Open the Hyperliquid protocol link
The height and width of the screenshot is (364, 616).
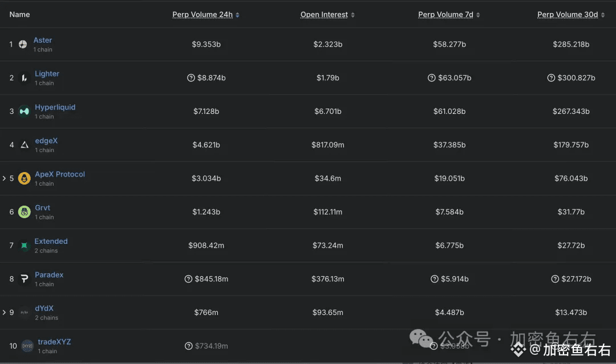click(55, 107)
